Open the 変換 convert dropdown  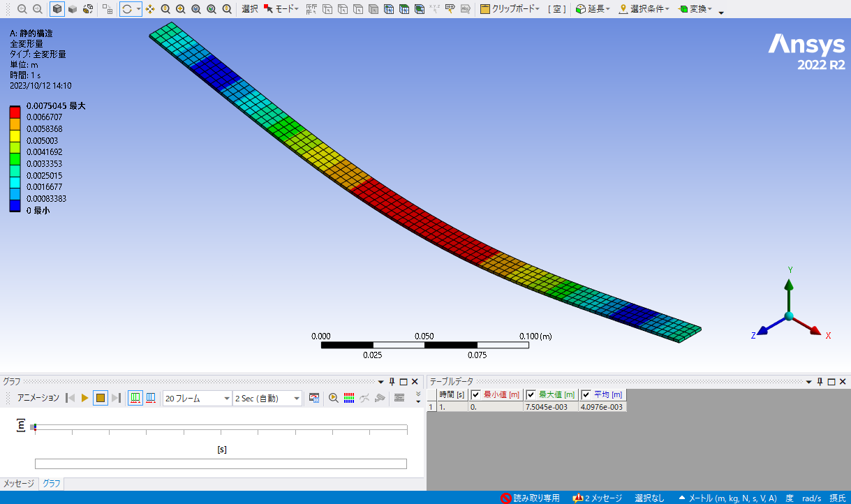point(695,9)
